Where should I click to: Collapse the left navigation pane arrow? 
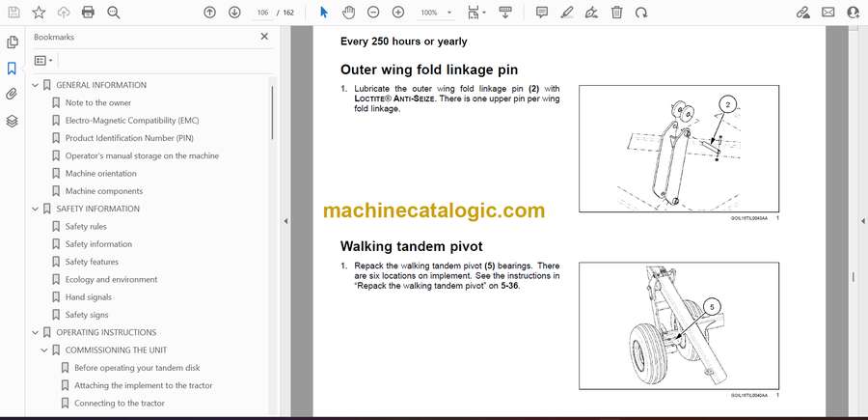tap(285, 221)
